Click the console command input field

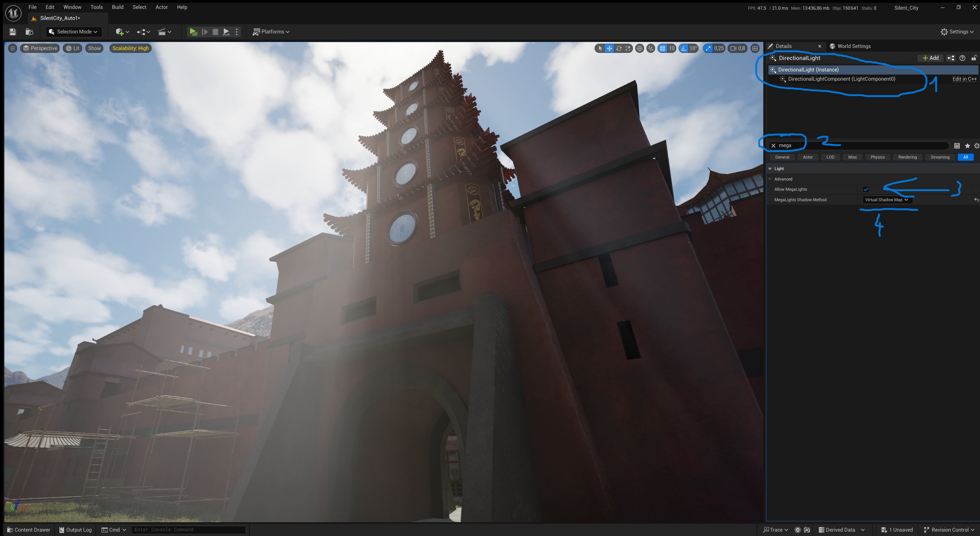click(x=188, y=530)
